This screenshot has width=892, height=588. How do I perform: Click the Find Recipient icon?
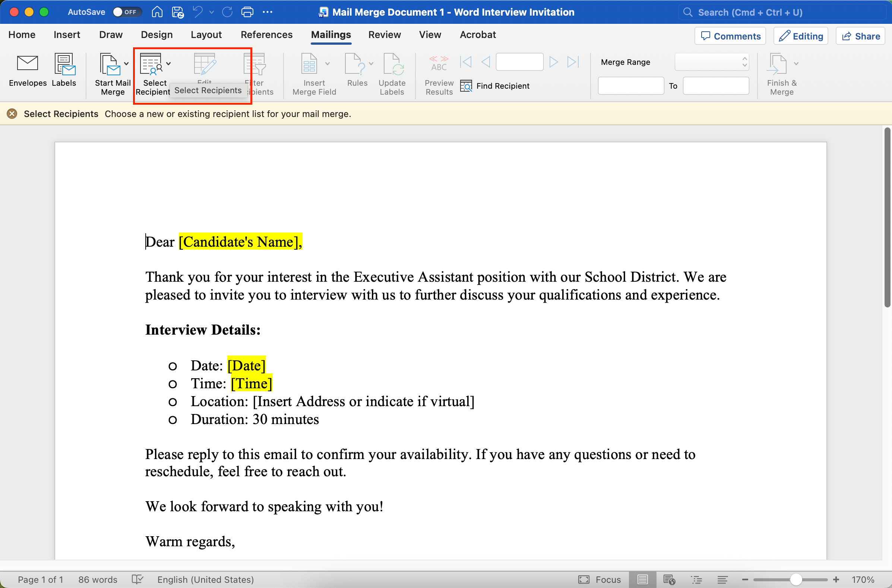point(466,86)
